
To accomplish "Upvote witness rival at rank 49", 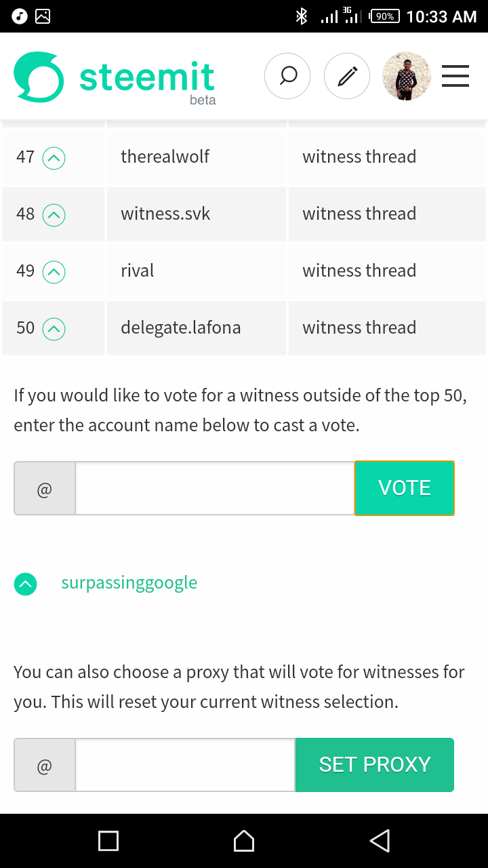I will click(54, 273).
